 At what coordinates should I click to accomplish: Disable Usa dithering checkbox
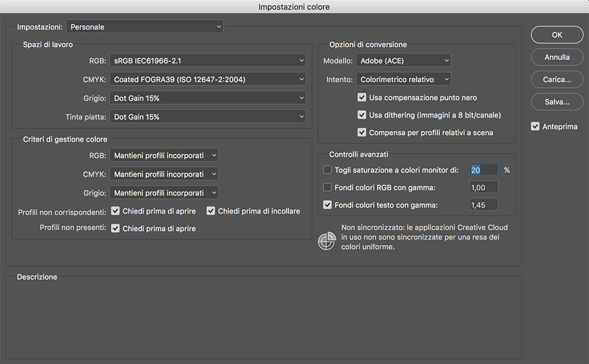tap(362, 115)
